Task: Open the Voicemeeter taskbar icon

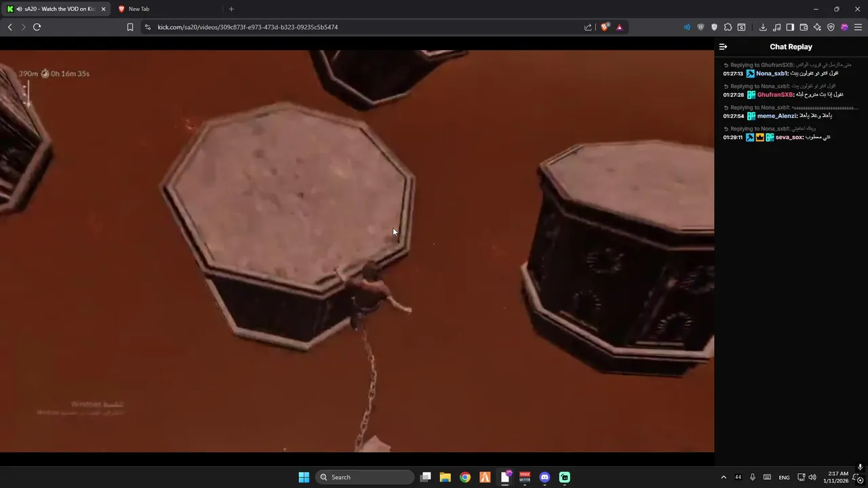Action: coord(525,477)
